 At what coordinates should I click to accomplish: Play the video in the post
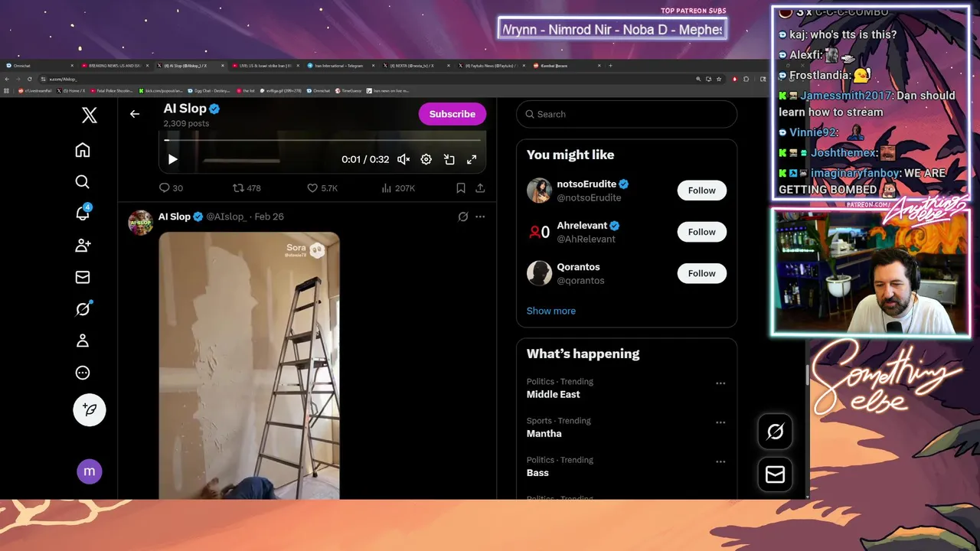172,159
